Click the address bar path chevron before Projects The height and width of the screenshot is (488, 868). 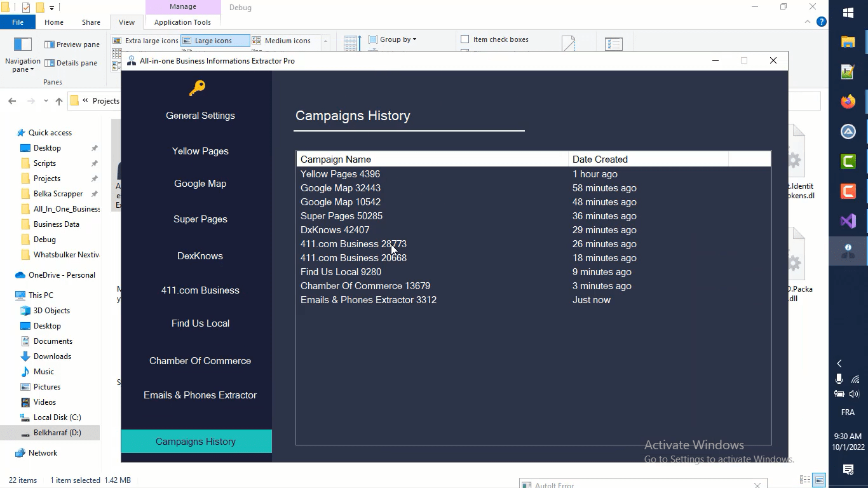(x=85, y=100)
